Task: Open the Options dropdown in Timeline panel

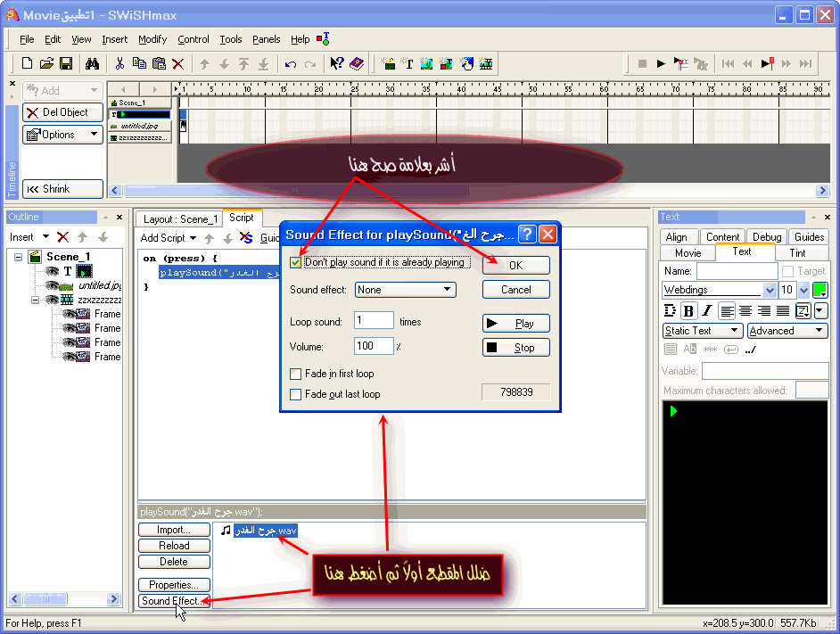Action: coord(62,135)
